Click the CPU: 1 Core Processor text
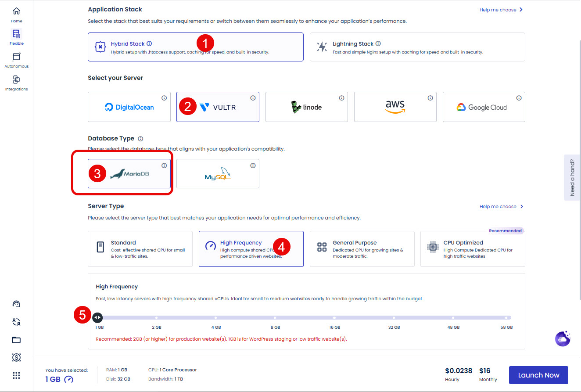 [x=172, y=370]
